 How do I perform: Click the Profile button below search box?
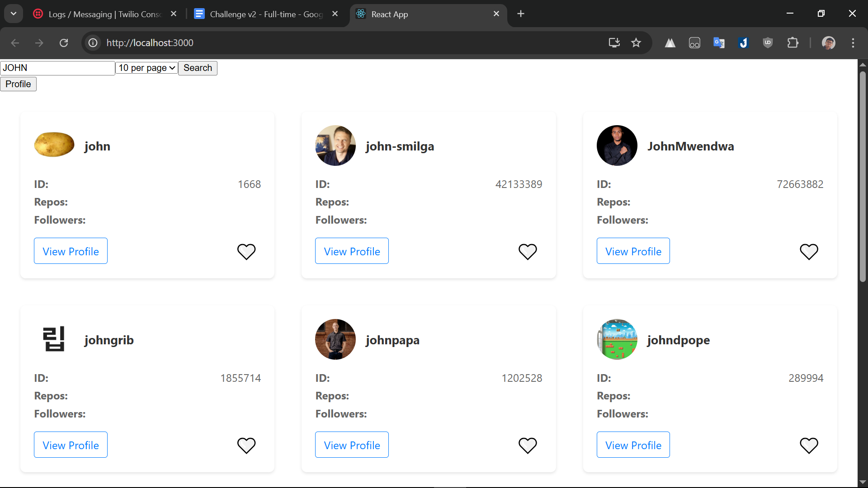click(18, 84)
